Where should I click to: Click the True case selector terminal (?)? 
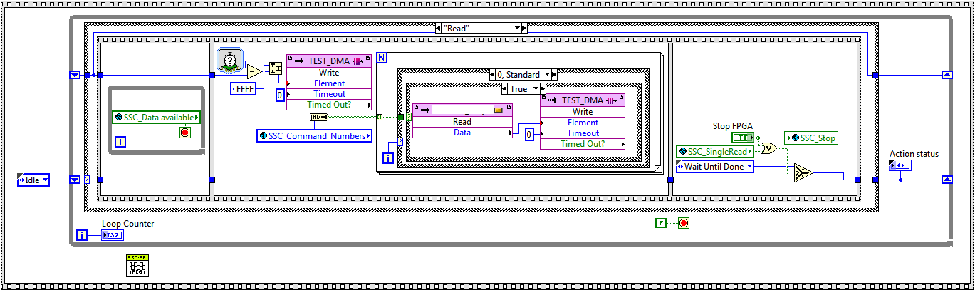(409, 117)
